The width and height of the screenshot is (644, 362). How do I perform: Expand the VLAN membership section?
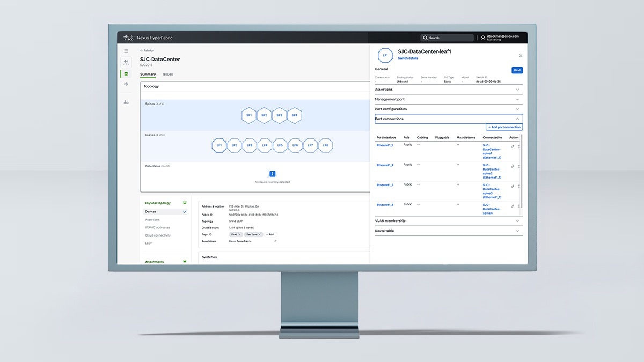point(448,221)
